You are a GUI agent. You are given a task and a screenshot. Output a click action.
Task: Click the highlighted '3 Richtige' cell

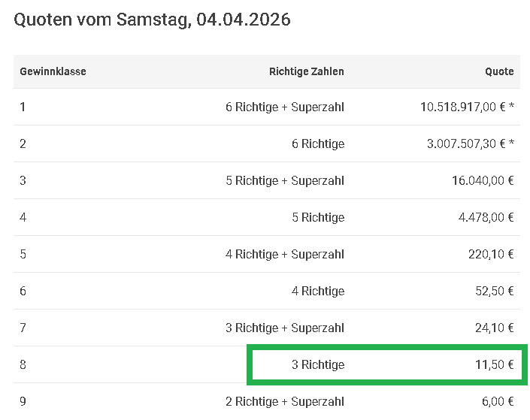(x=318, y=364)
